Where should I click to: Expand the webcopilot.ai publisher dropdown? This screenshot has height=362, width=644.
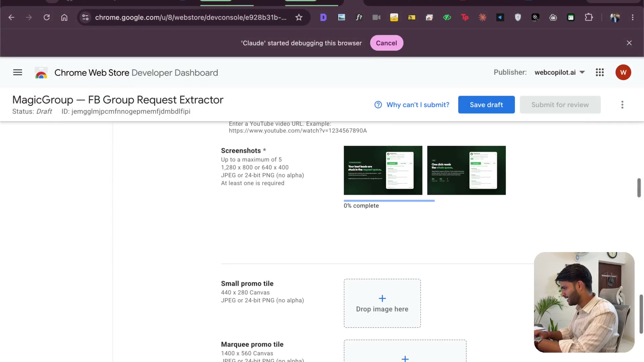pyautogui.click(x=559, y=72)
